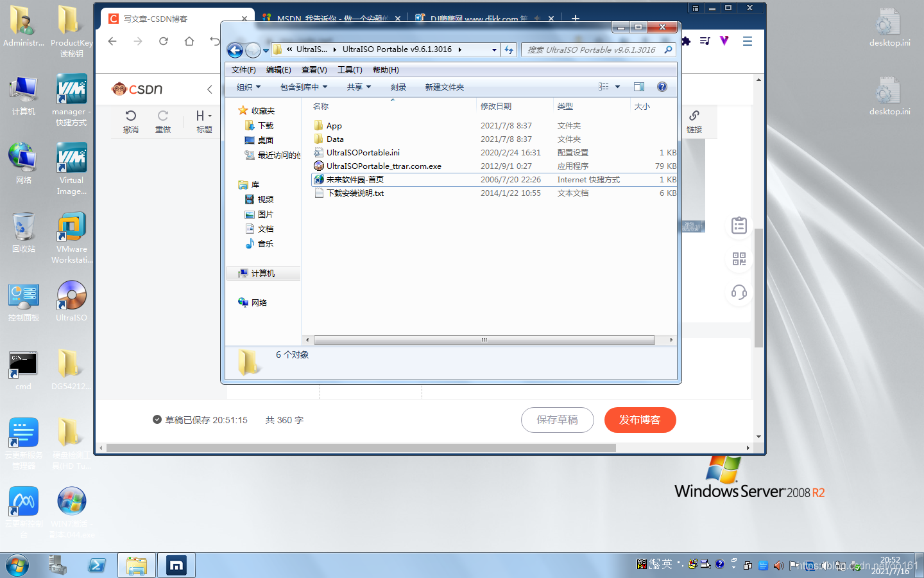924x578 pixels.
Task: Click 保存草稿 button in CSDN editor
Action: click(x=557, y=419)
